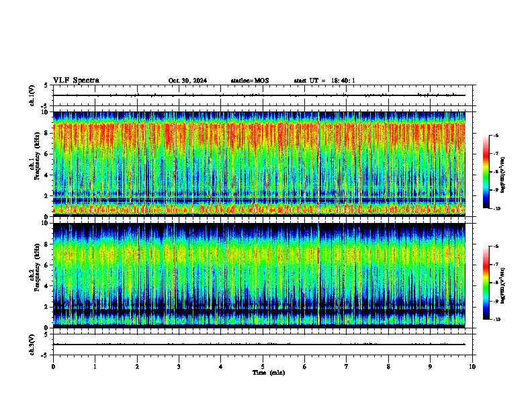Viewport: 532px width, 411px height.
Task: Click time-axis tick label "7"
Action: [x=347, y=367]
